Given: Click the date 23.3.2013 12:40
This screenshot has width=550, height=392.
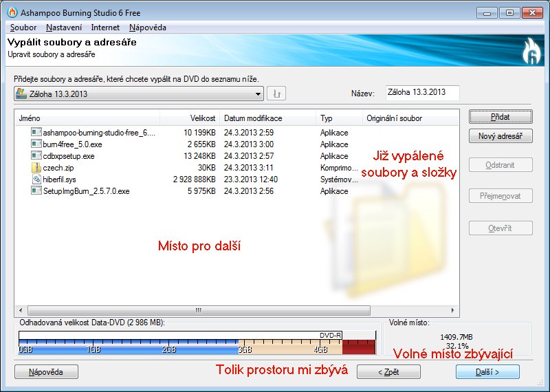Looking at the screenshot, I should pos(251,179).
